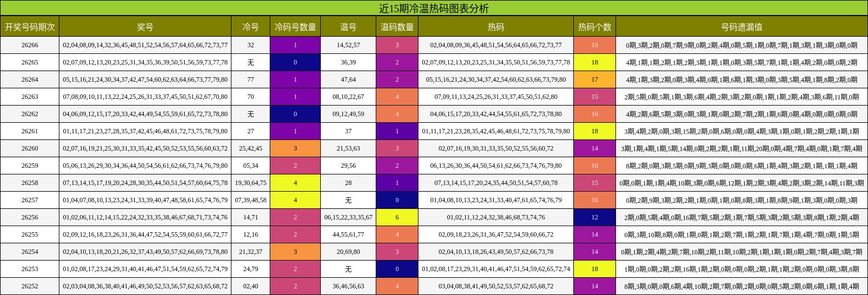868x295 pixels.
Task: Select the 热码 column header
Action: coord(496,26)
